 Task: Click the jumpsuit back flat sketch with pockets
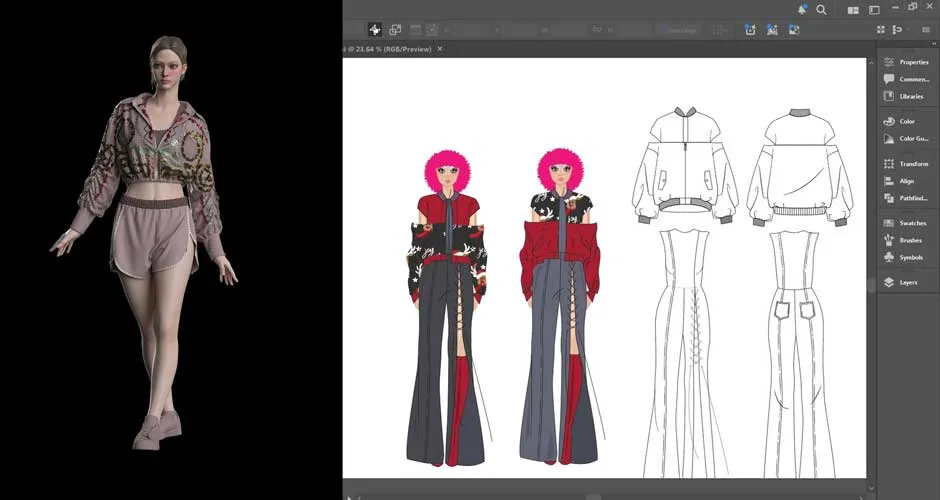pyautogui.click(x=797, y=354)
